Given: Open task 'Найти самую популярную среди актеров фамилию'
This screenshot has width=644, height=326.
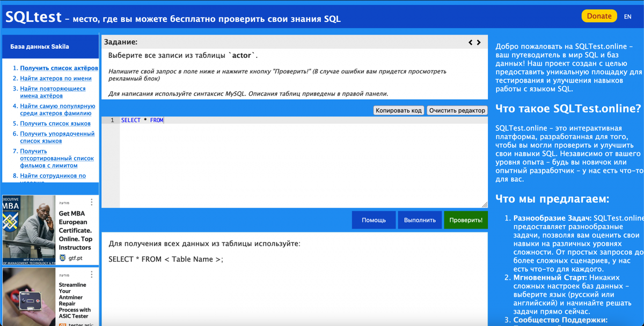Looking at the screenshot, I should [x=57, y=109].
